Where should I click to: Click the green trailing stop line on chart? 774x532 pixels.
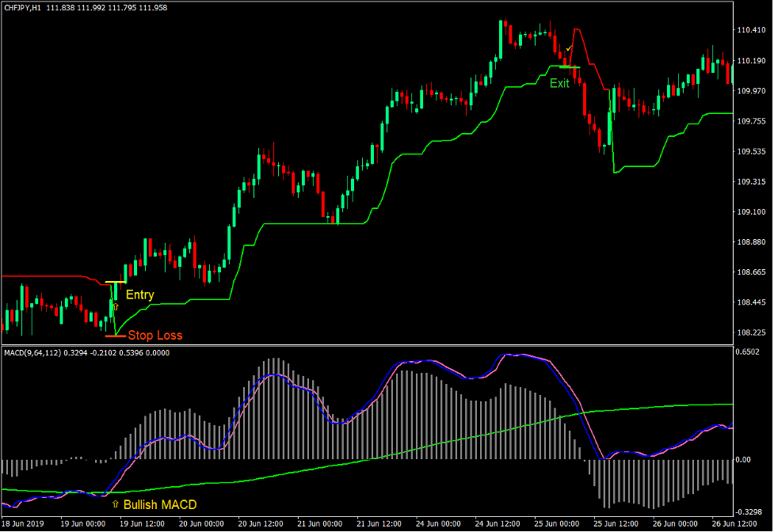[356, 224]
